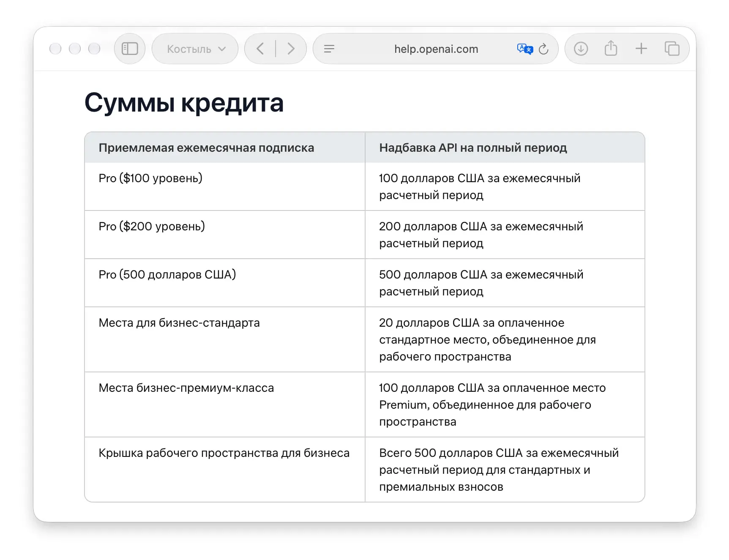The width and height of the screenshot is (729, 560).
Task: Click the 200 долларов США за ежемесячный cell
Action: pyautogui.click(x=505, y=235)
